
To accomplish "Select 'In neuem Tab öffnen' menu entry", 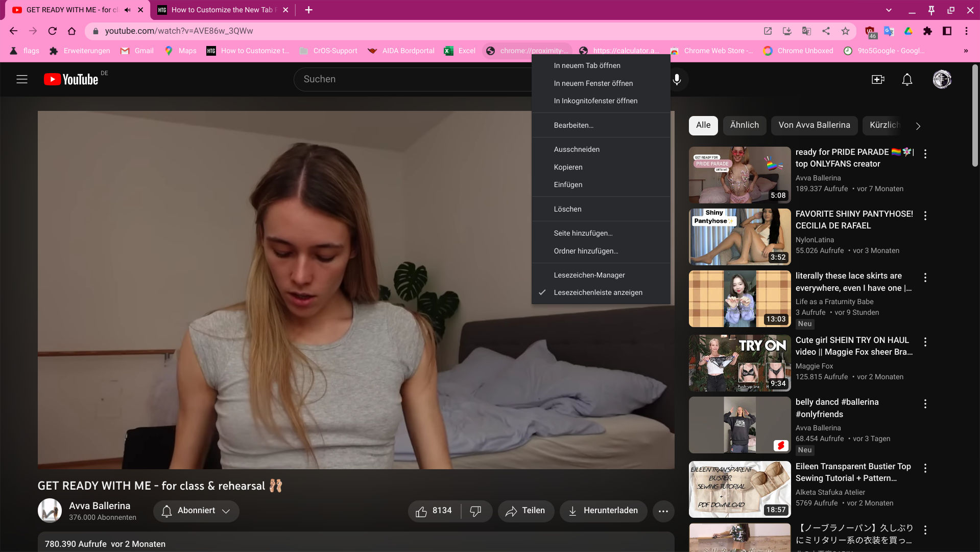I will click(x=587, y=65).
